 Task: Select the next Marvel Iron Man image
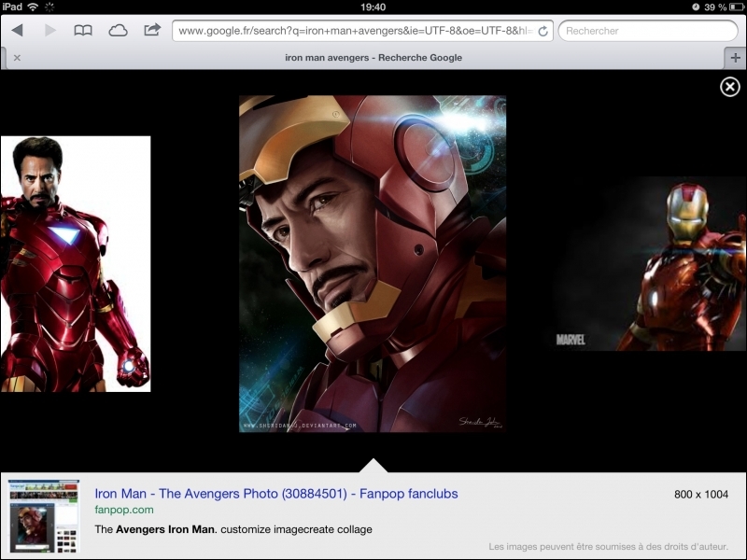pyautogui.click(x=649, y=264)
